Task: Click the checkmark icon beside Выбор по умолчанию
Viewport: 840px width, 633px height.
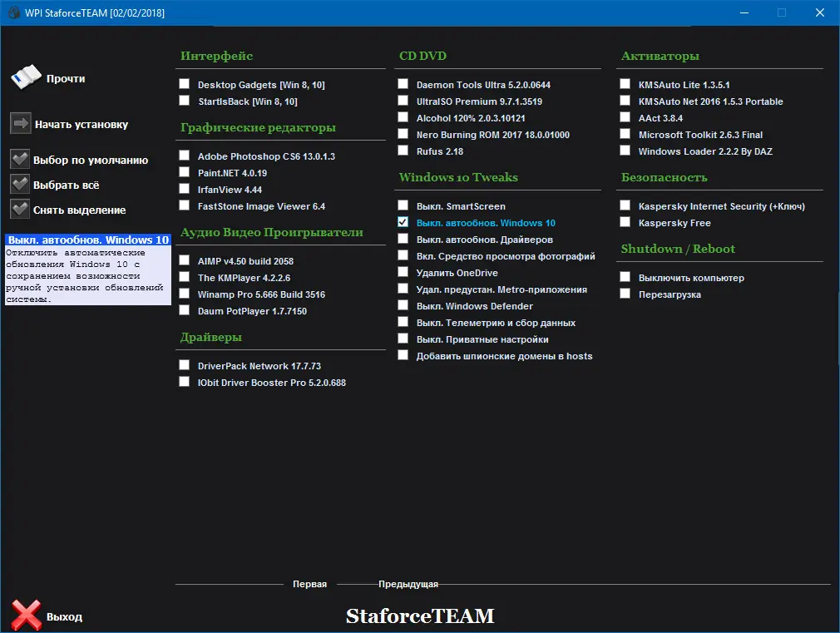Action: (20, 159)
